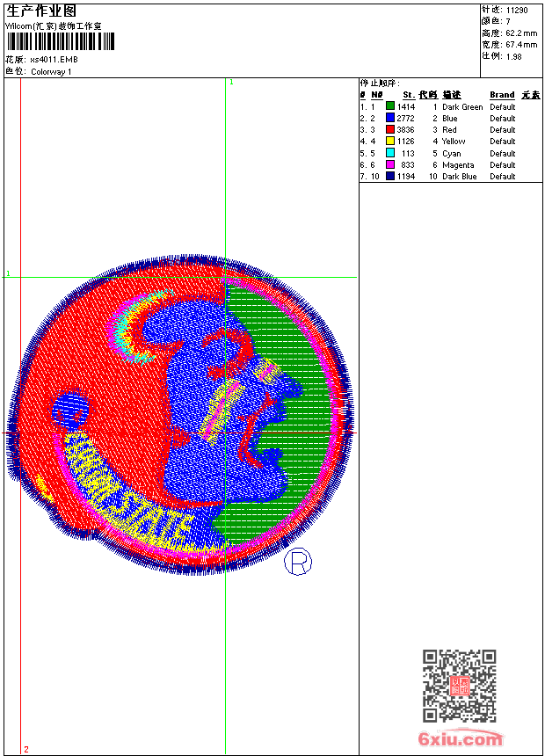Select stitch count 1194 in the Dark Blue row
This screenshot has width=545, height=756.
point(406,177)
